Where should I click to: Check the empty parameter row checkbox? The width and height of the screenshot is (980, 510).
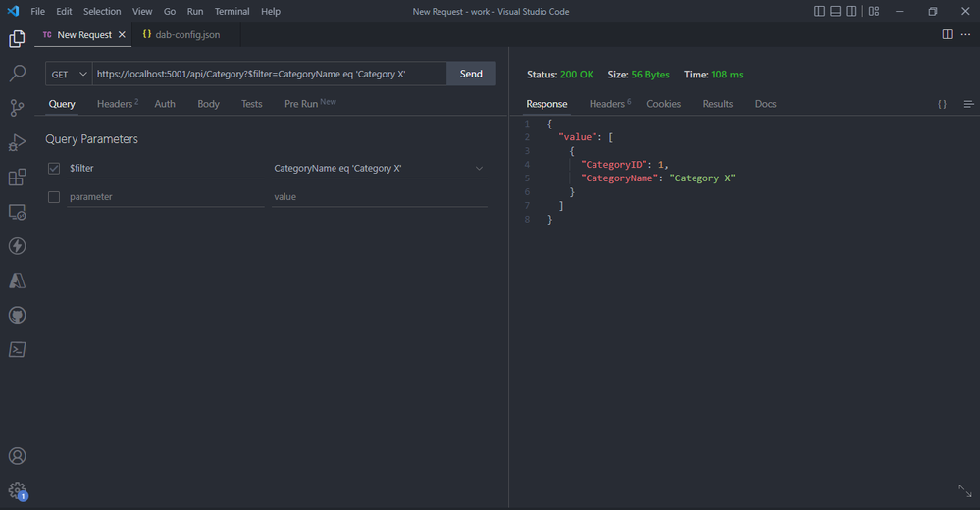click(x=54, y=197)
